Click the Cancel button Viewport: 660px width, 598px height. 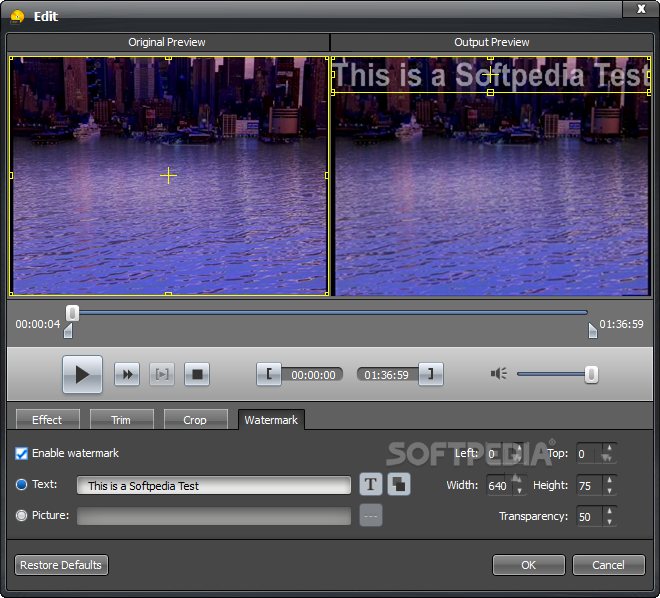click(x=609, y=565)
